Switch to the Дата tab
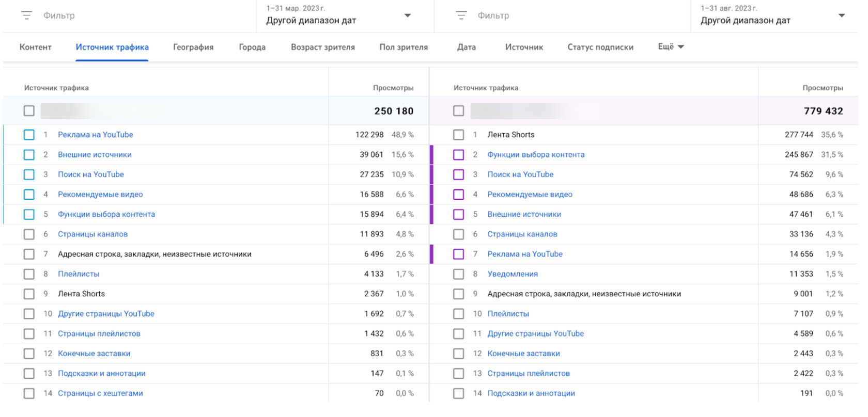 pos(467,47)
